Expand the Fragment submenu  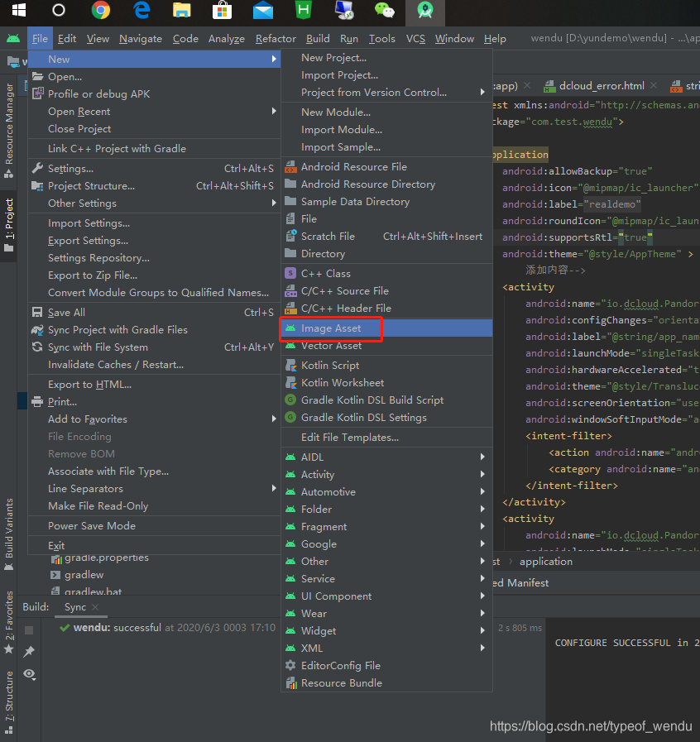click(386, 527)
